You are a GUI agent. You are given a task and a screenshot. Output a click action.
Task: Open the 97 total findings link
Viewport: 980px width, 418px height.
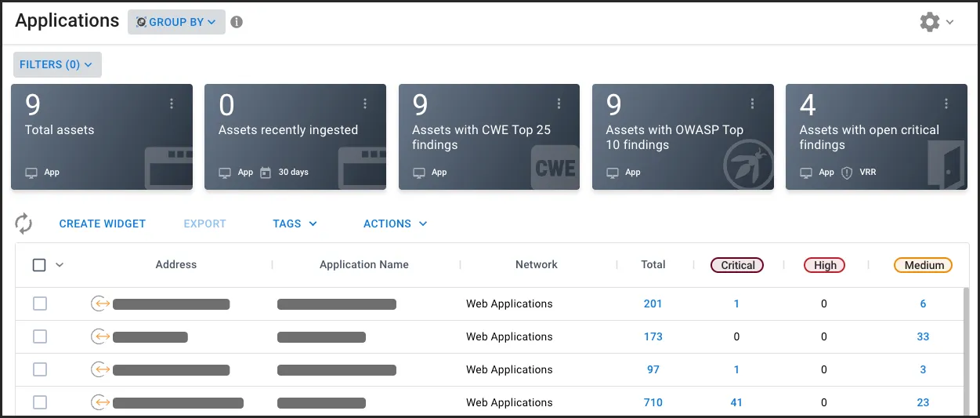[653, 369]
